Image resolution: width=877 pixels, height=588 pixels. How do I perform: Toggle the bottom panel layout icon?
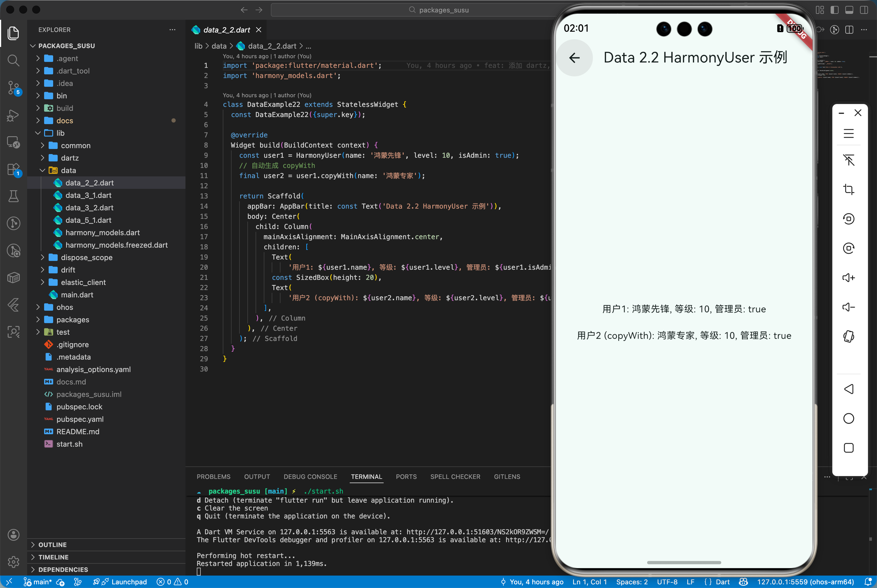[x=849, y=10]
